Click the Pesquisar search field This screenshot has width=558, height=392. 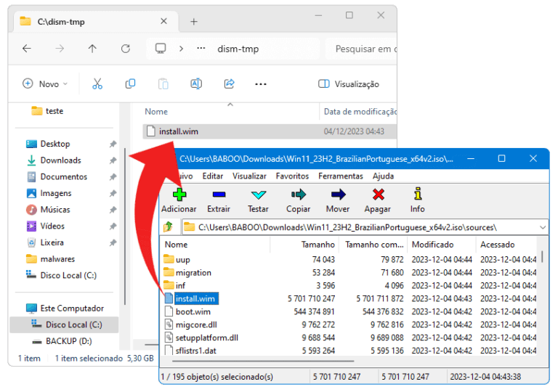363,49
